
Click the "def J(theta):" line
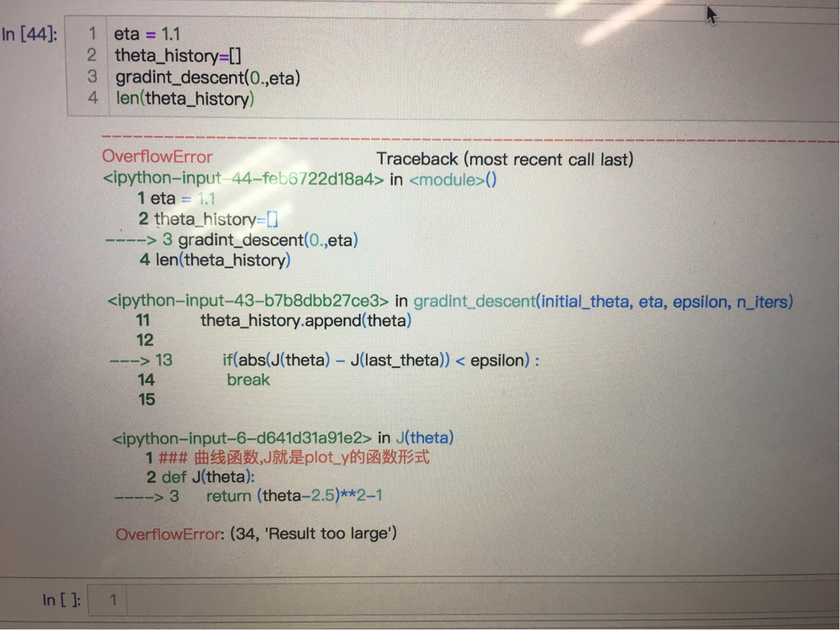coord(208,477)
